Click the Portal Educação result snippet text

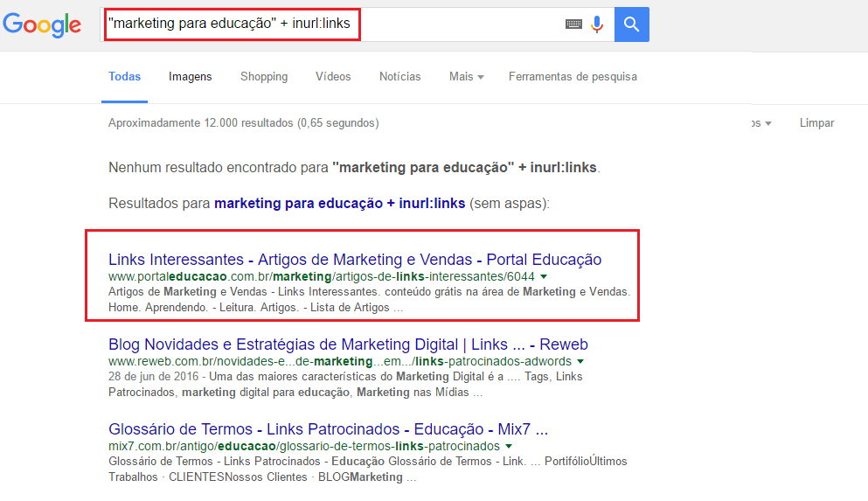point(369,300)
